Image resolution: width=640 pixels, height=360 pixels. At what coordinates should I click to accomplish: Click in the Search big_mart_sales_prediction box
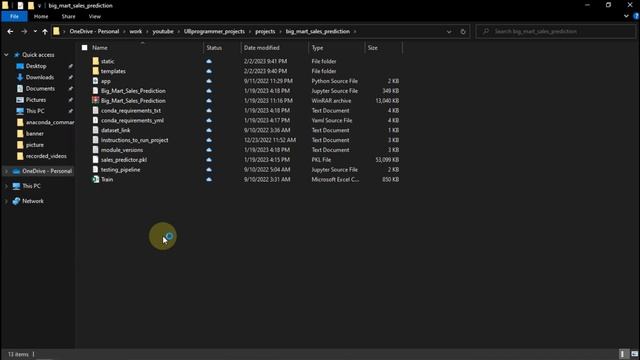point(555,31)
